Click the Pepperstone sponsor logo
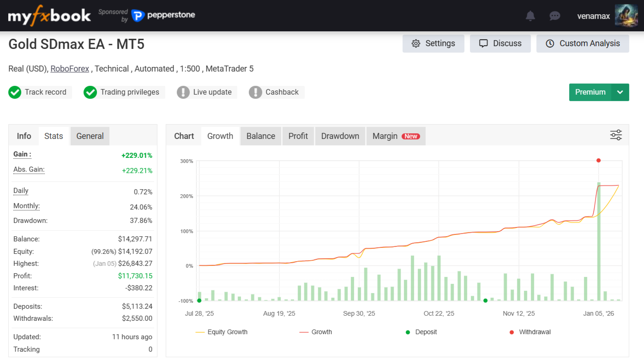This screenshot has width=644, height=360. tap(163, 16)
